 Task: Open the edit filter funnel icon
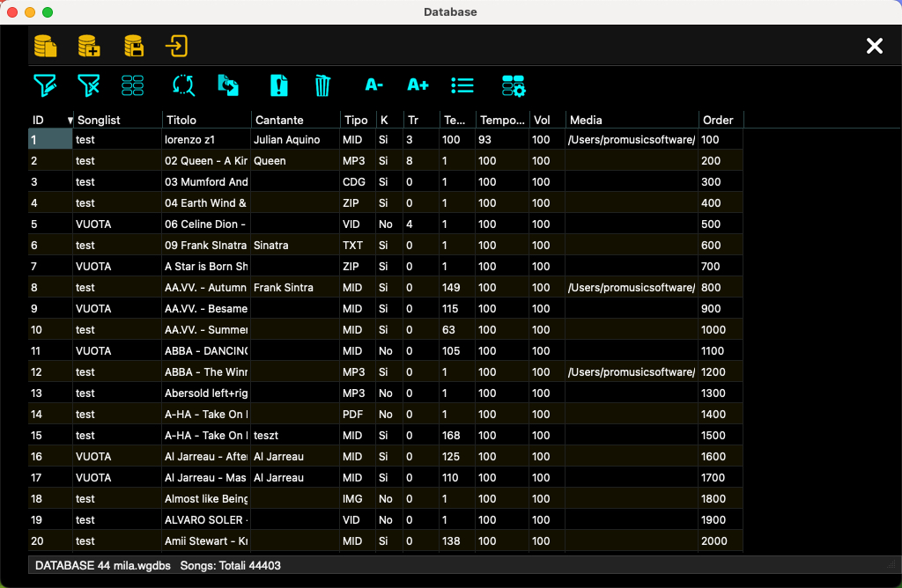click(x=45, y=85)
